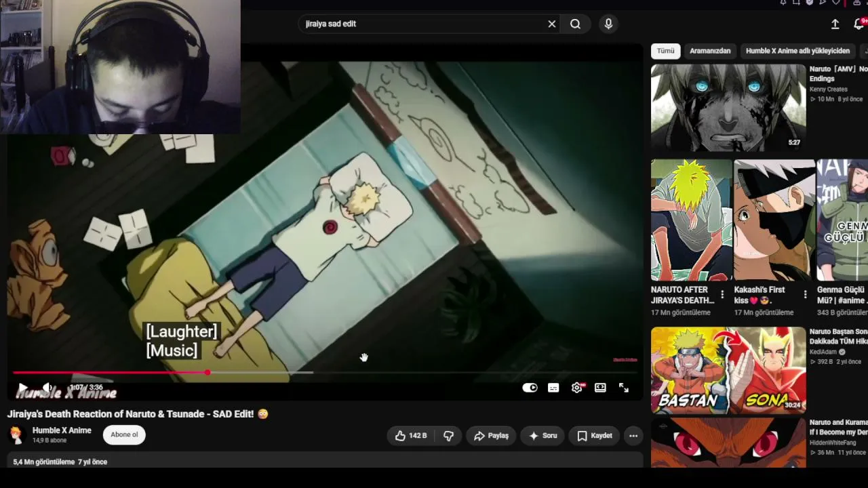Screen dimensions: 868x488
Task: Open the NARUTO AFTER JIRAYA'S DEATH short thumbnail
Action: (x=692, y=220)
